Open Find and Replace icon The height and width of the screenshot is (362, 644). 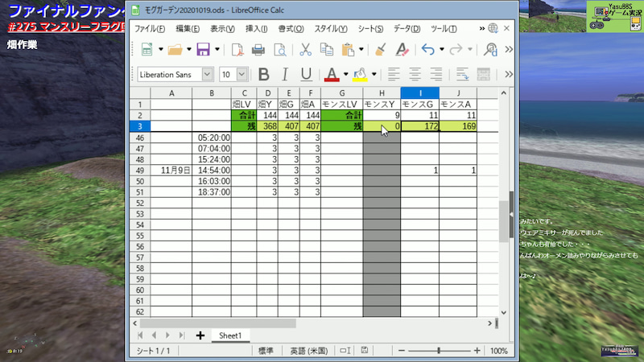[490, 50]
